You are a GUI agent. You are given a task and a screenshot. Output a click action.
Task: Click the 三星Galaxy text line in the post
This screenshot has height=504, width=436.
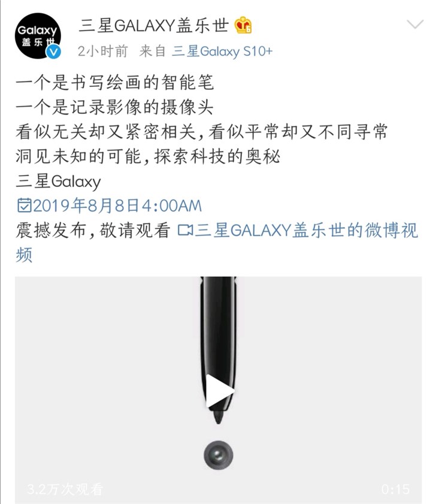[x=58, y=182]
